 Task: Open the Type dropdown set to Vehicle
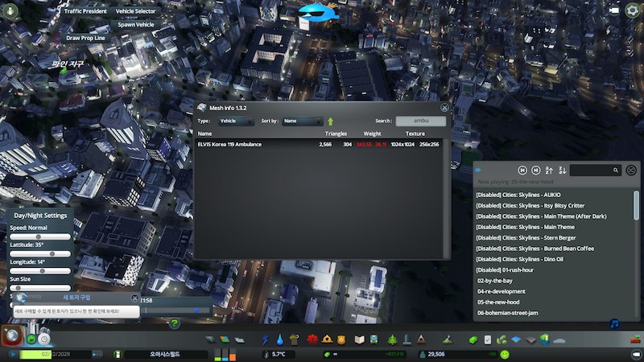(237, 121)
